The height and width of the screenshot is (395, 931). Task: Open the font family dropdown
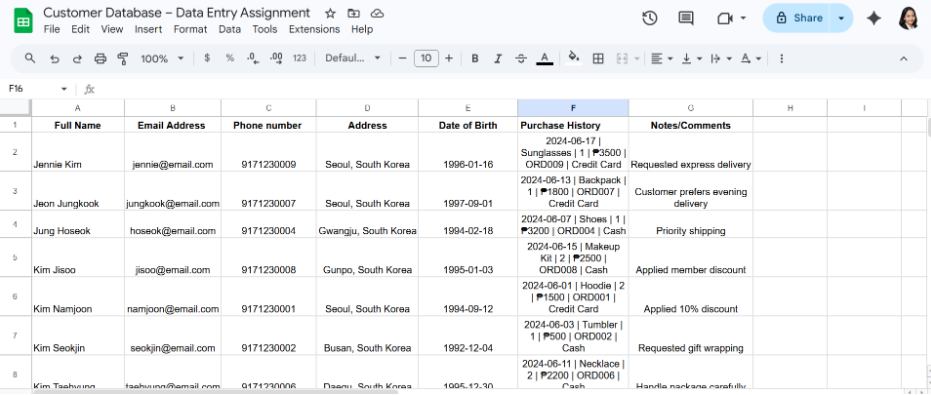coord(353,58)
